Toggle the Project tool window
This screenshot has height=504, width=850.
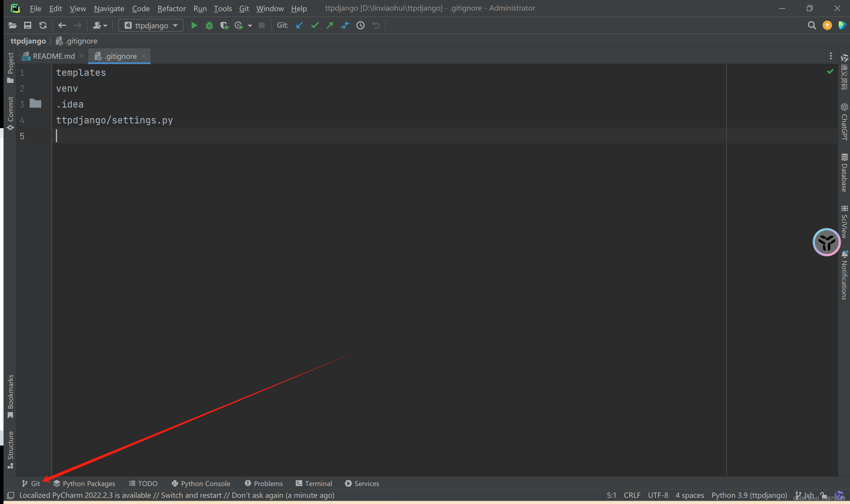point(10,67)
